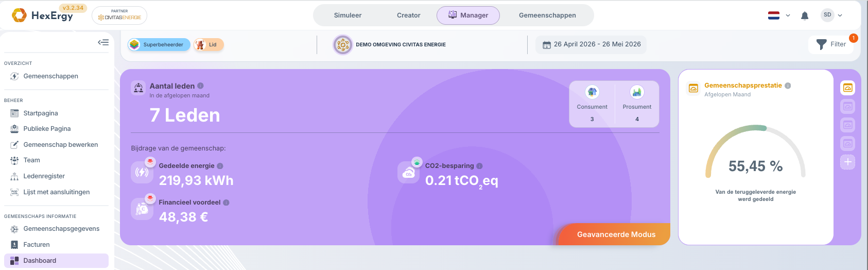This screenshot has height=270, width=868.
Task: Open the date range picker
Action: click(591, 45)
